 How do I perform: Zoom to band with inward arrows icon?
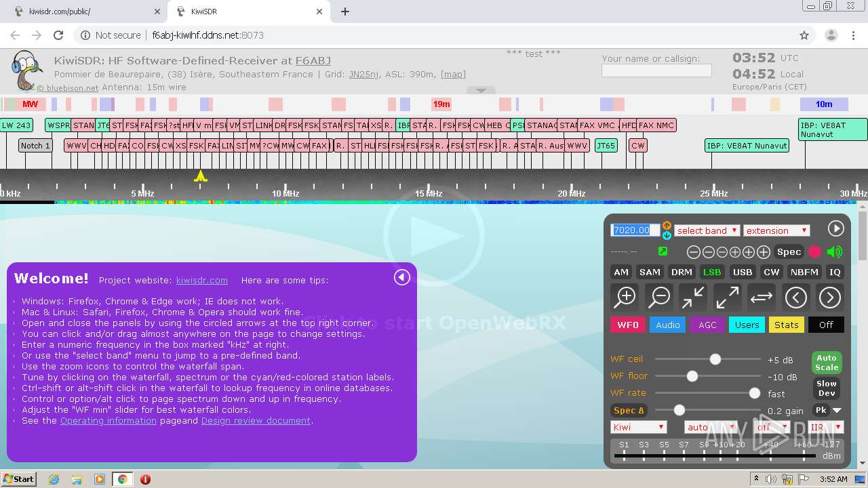[x=692, y=297]
